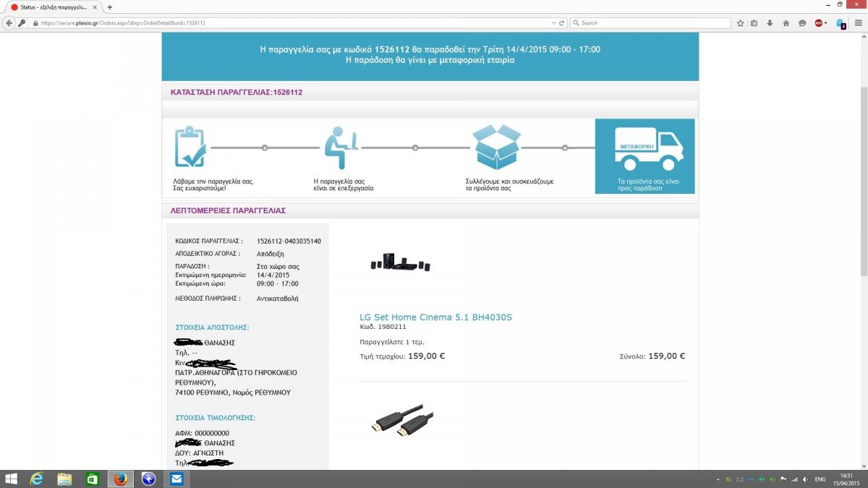
Task: Open a new tab with the plus button
Action: (x=110, y=7)
